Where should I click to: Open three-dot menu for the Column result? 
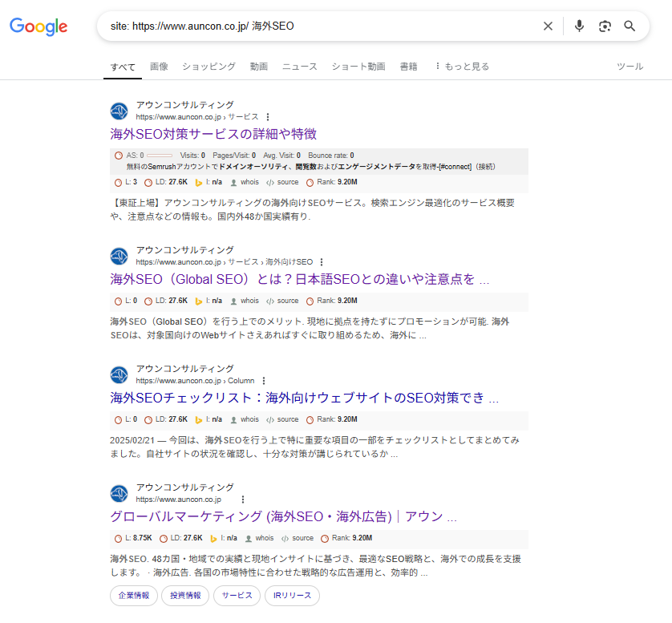click(x=264, y=381)
